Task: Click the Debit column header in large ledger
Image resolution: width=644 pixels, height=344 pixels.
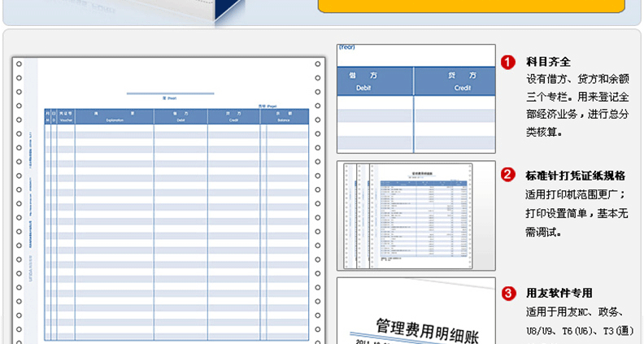Action: (181, 117)
